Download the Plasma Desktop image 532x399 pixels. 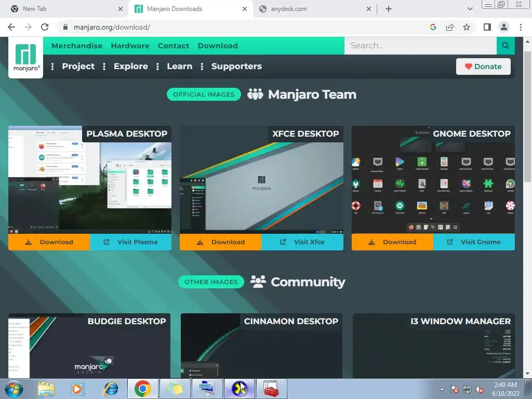(x=49, y=242)
